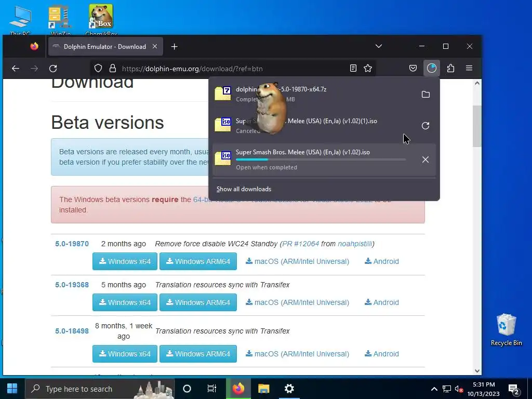Open version 5.0-19368 link

(x=72, y=285)
